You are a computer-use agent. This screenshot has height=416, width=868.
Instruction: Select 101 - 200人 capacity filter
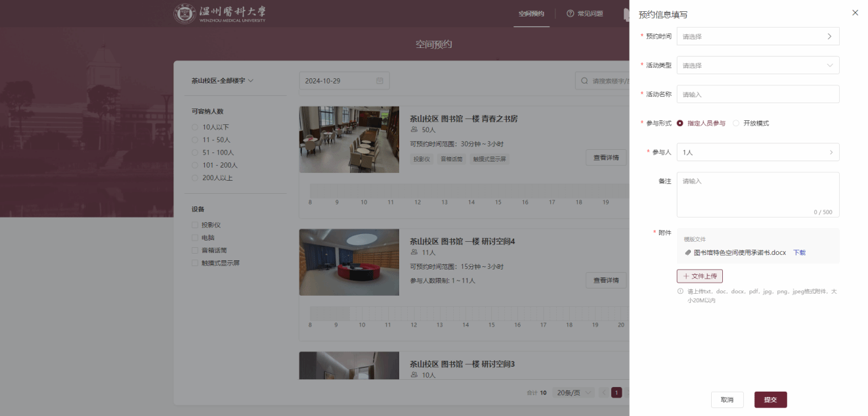214,166
